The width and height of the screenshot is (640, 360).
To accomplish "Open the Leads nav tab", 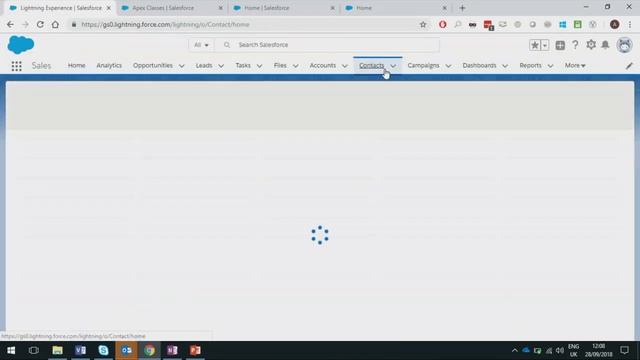I will pos(204,65).
